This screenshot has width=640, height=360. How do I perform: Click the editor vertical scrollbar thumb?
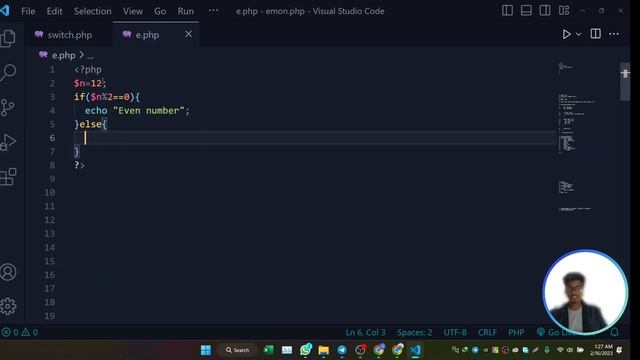click(625, 82)
